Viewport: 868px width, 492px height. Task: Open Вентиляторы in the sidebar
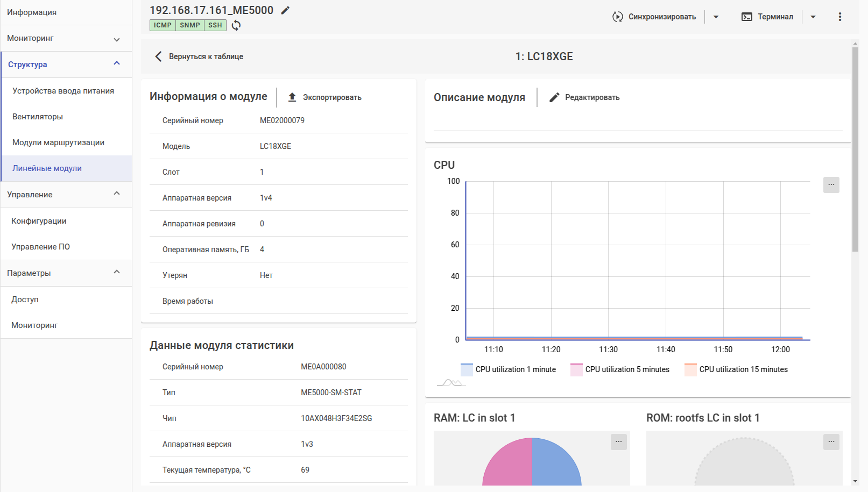tap(38, 117)
